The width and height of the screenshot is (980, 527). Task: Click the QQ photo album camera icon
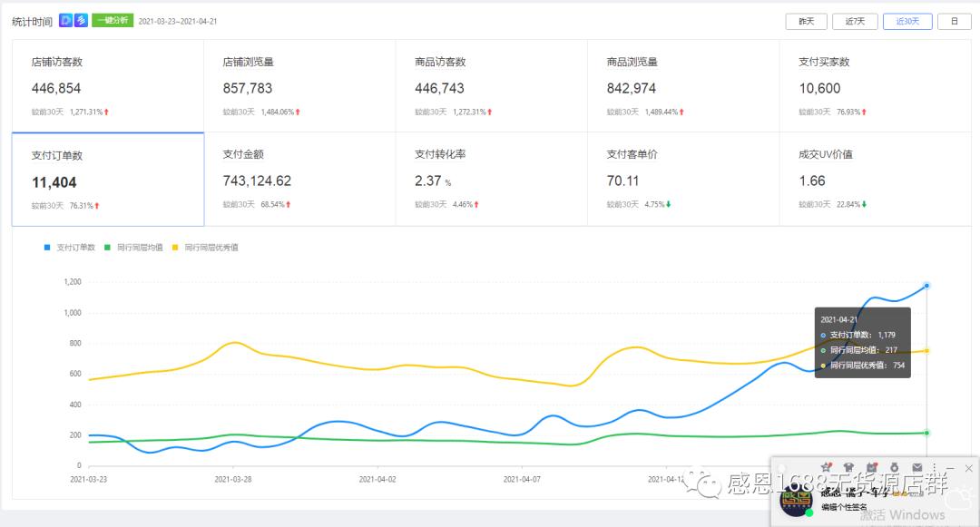pos(872,467)
